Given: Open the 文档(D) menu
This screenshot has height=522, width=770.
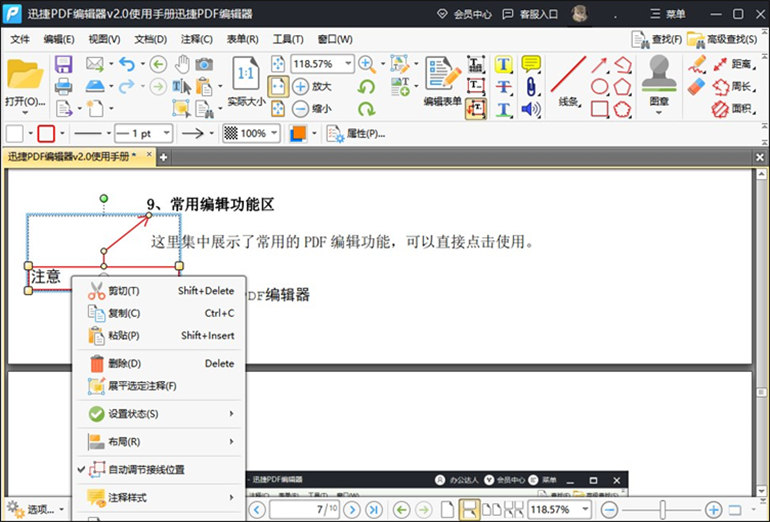Looking at the screenshot, I should pyautogui.click(x=151, y=39).
